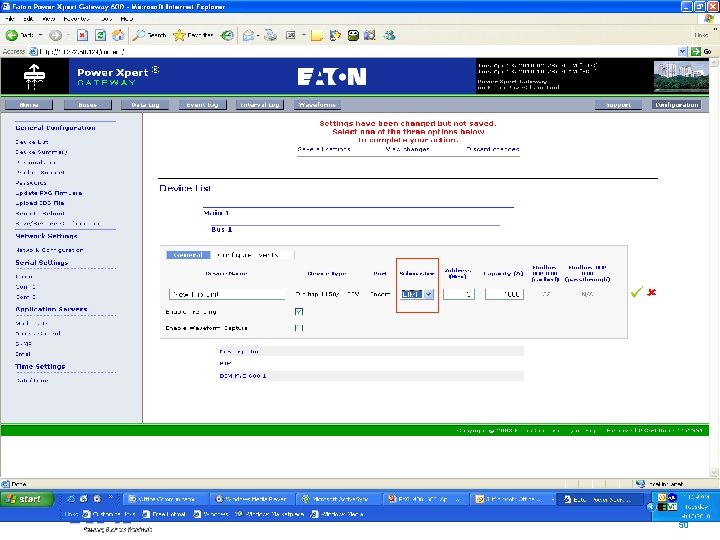Click the Go arrow beside address bar
This screenshot has height=540, width=720.
click(x=696, y=51)
